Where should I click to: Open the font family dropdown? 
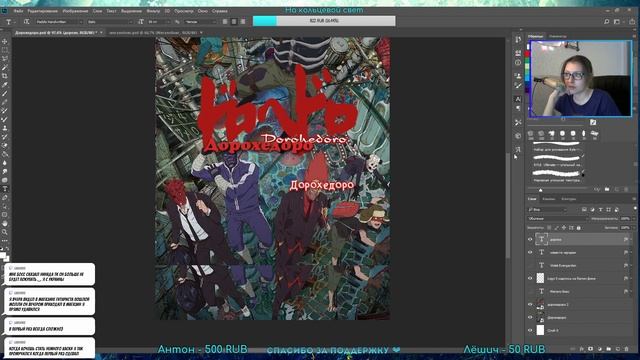click(x=59, y=22)
